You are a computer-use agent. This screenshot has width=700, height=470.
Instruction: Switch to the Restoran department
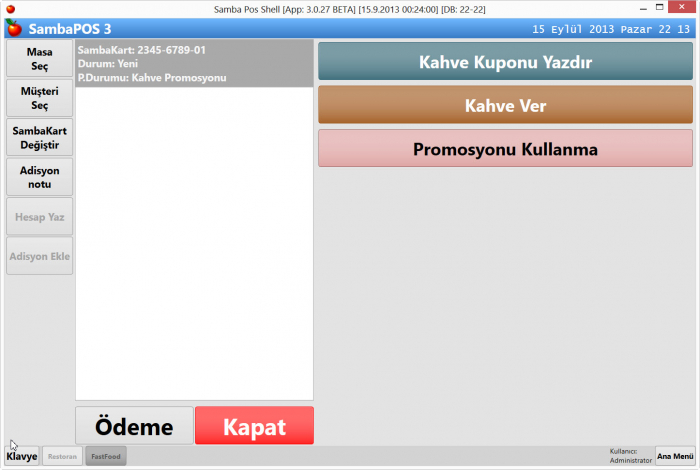62,456
